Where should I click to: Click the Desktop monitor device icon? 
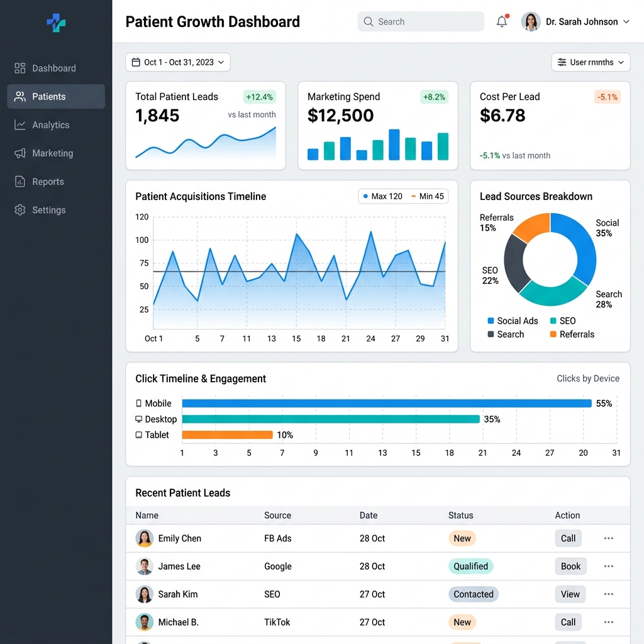(x=139, y=419)
